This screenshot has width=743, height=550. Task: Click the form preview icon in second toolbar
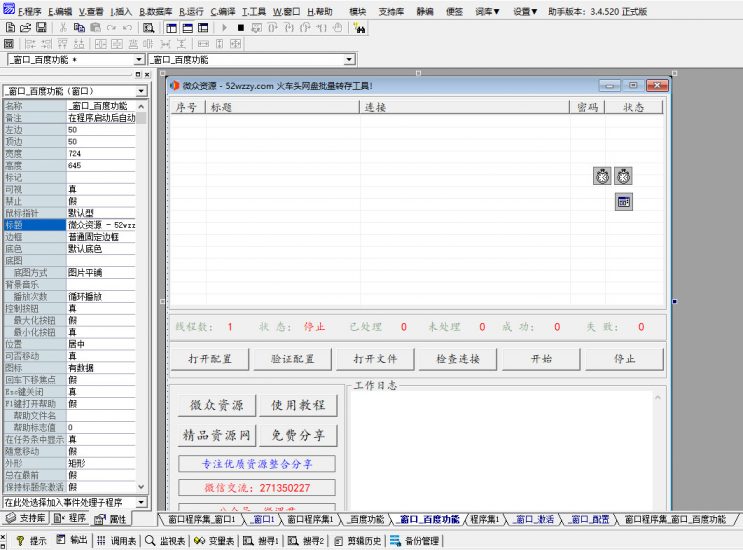9,44
